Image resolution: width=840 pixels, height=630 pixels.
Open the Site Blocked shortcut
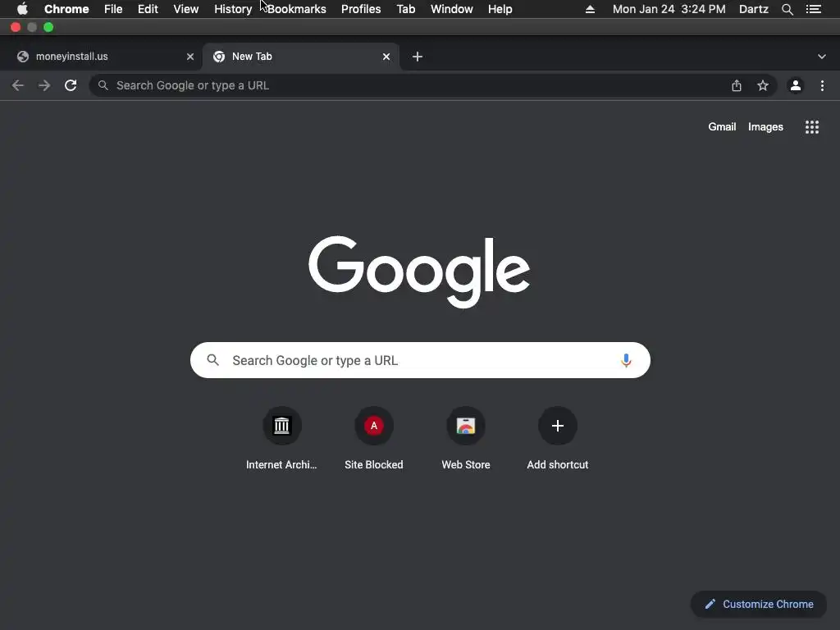[x=374, y=426]
